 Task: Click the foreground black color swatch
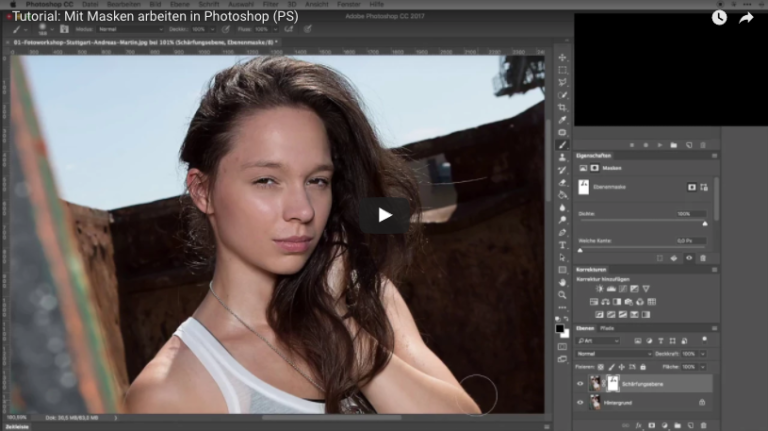560,329
